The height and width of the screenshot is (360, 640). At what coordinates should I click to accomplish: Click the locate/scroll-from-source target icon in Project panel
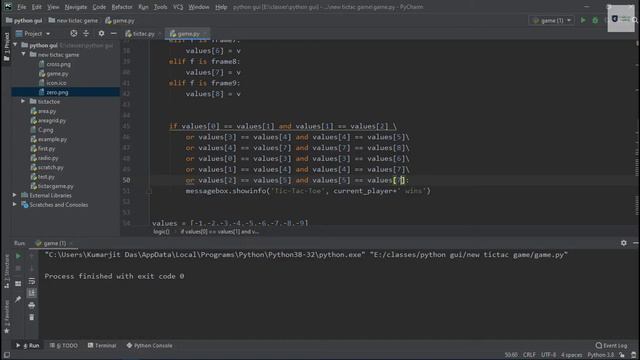coord(73,33)
